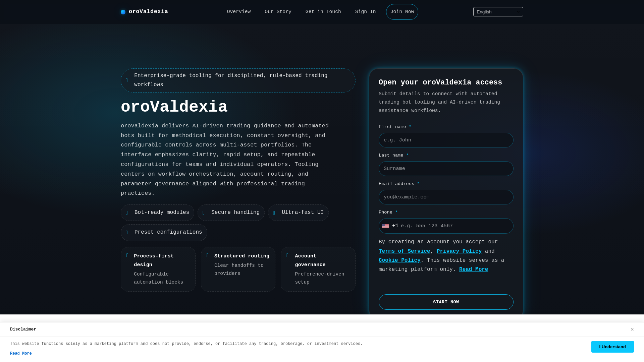Go to Our Story page
The height and width of the screenshot is (362, 644).
coord(278,12)
